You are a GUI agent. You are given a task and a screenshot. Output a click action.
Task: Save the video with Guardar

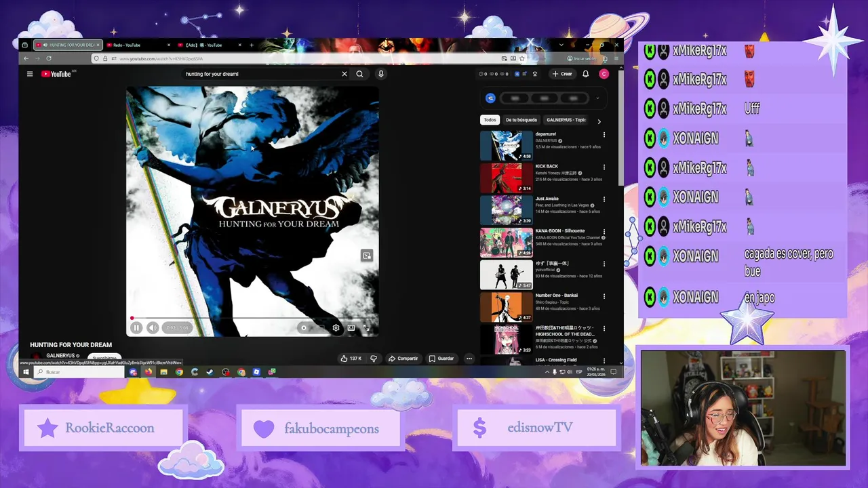pyautogui.click(x=441, y=359)
